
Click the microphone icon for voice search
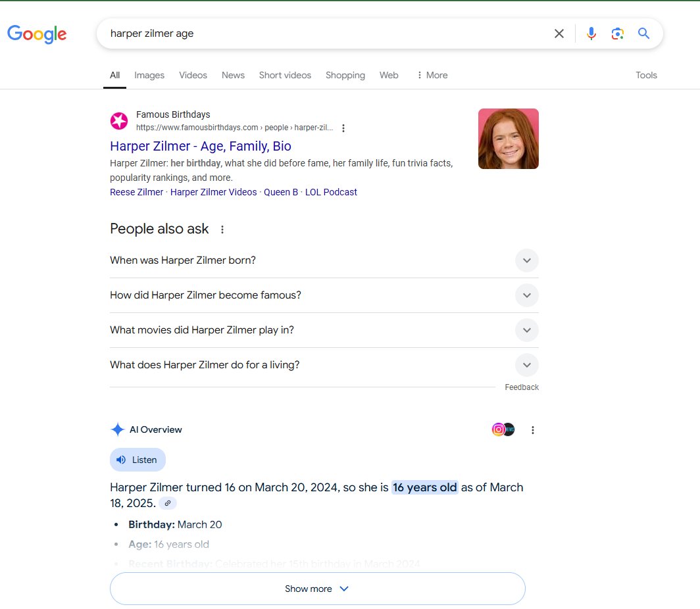pos(591,33)
